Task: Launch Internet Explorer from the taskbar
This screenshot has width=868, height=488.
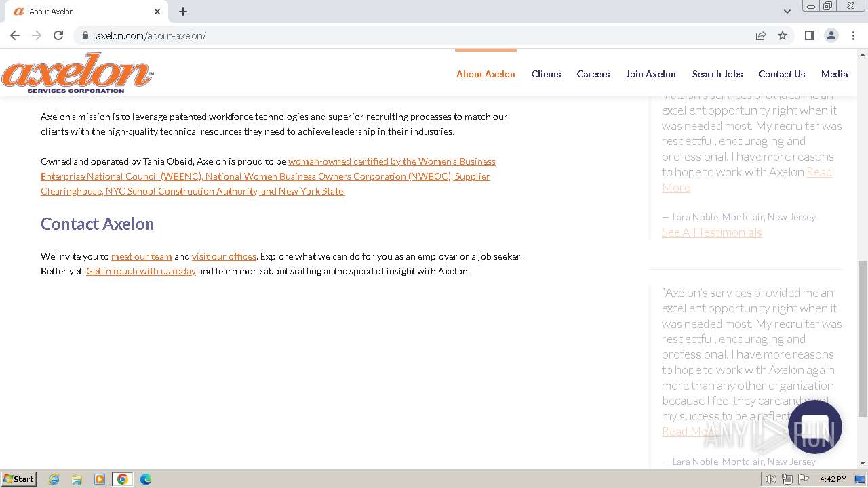Action: pos(54,479)
